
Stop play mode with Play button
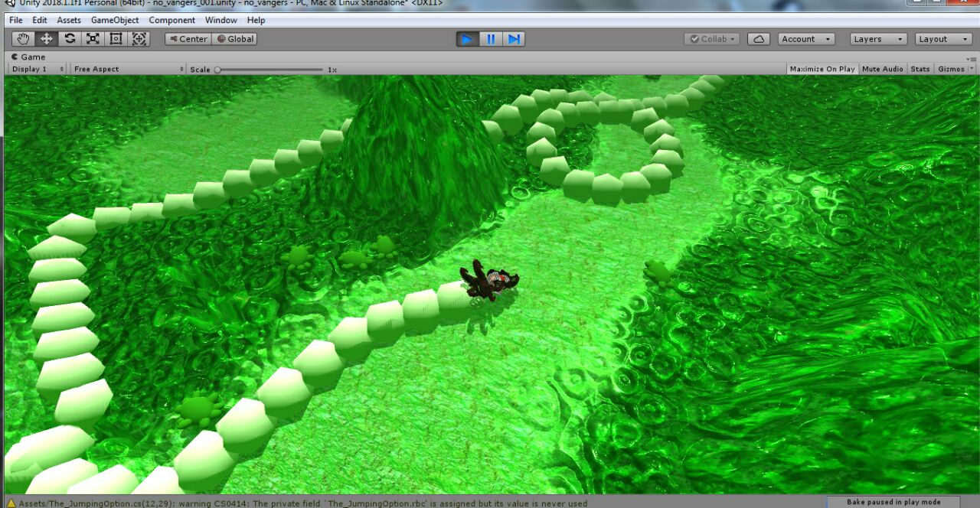[467, 39]
